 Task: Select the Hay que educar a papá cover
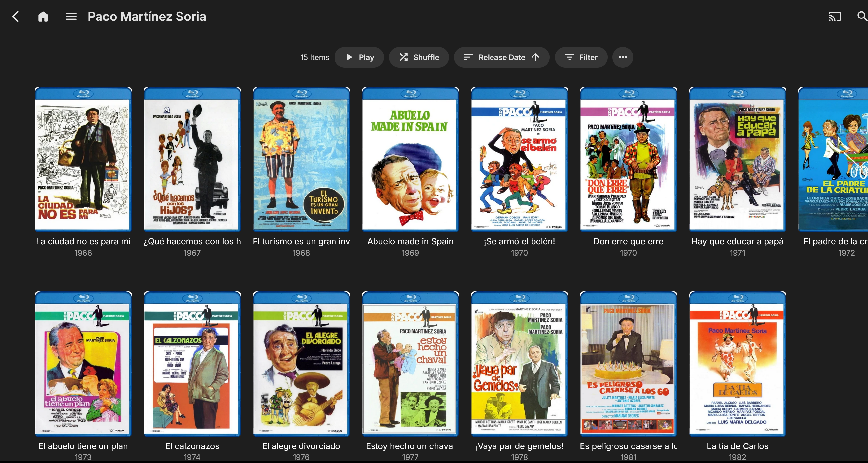[x=737, y=160]
